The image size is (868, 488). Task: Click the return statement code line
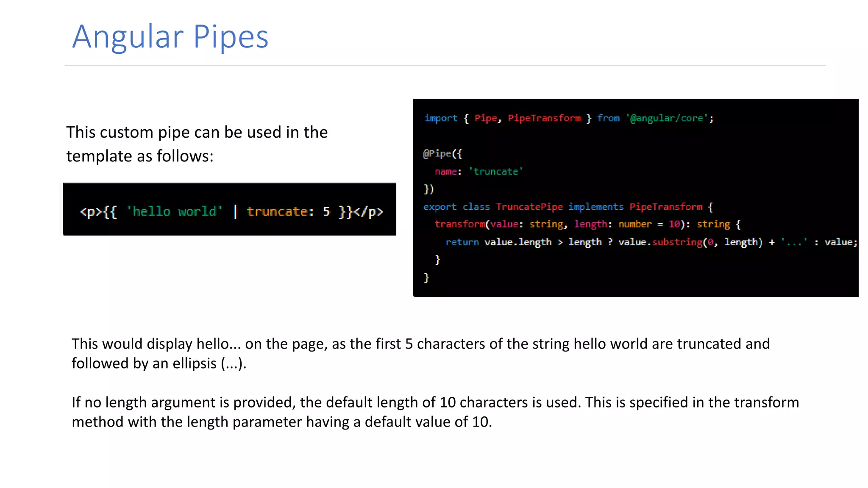pos(651,242)
